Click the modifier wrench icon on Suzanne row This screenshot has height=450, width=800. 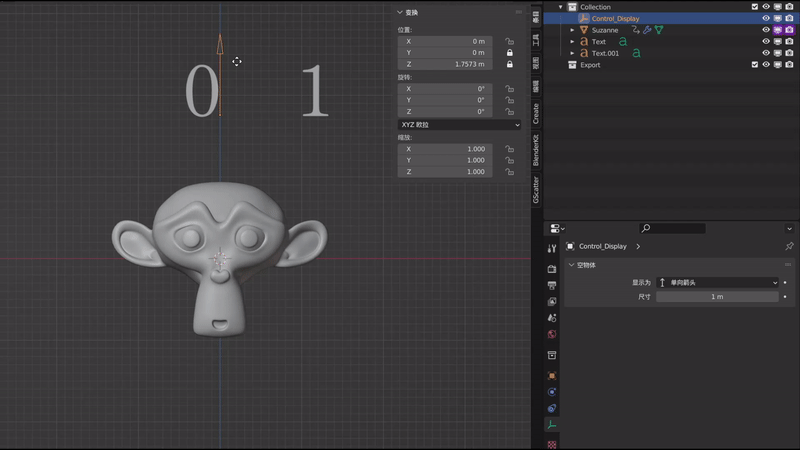647,30
